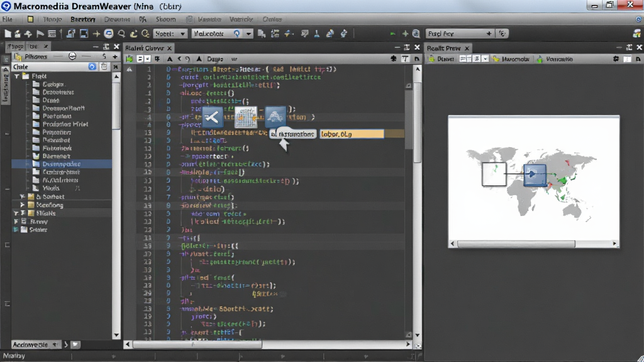Screen dimensions: 644x362
Task: Click the gear icon in the editor toolbar
Action: tap(394, 59)
